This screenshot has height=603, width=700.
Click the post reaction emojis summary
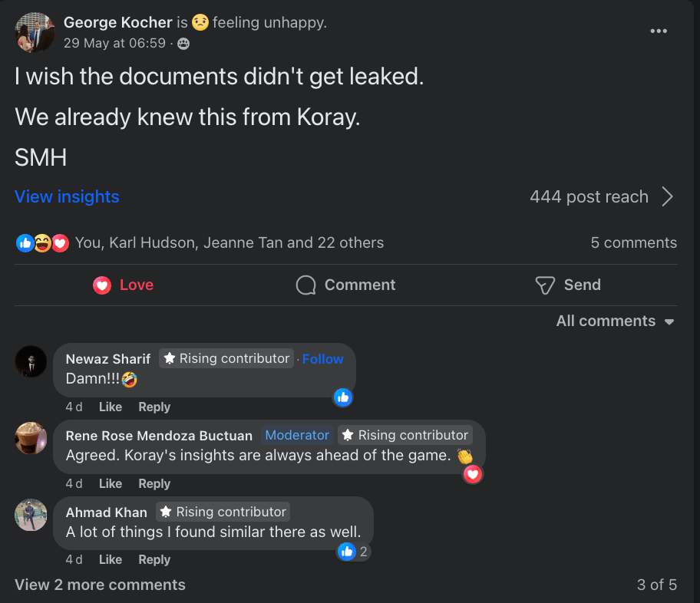[42, 243]
